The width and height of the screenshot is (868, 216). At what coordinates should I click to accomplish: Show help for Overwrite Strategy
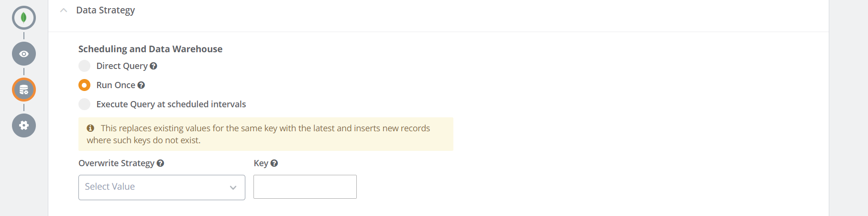tap(160, 163)
